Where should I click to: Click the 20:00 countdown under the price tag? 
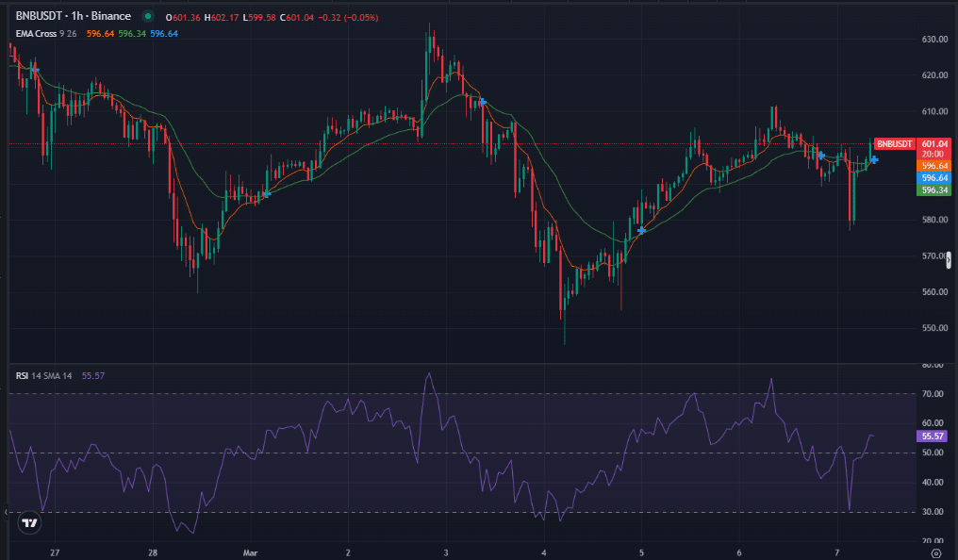[933, 155]
